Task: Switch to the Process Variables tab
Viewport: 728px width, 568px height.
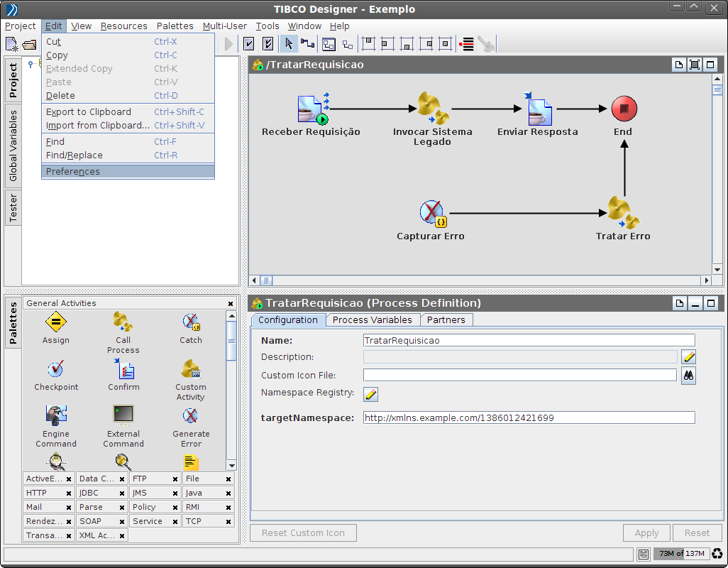Action: tap(372, 320)
